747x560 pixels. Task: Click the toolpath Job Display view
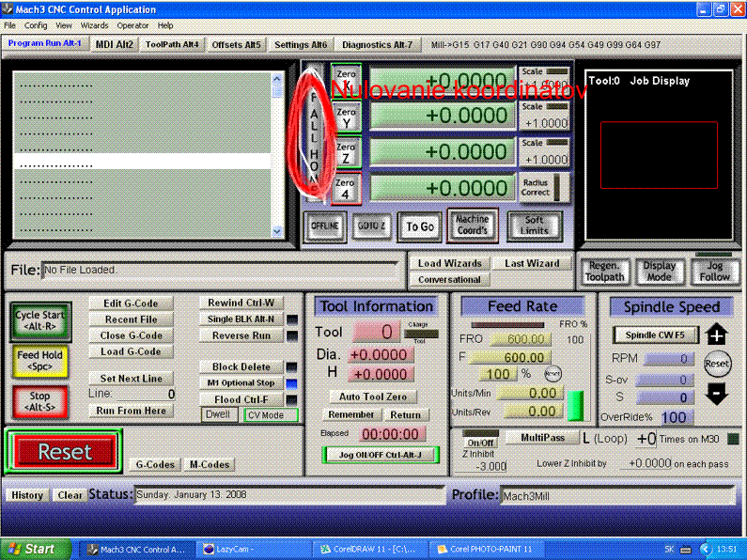click(x=659, y=155)
